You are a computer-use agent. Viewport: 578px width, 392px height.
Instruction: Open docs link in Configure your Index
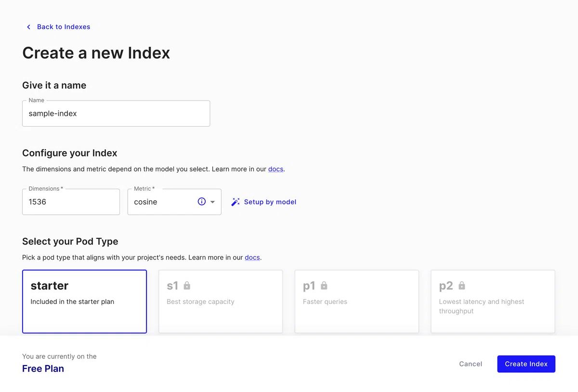276,169
